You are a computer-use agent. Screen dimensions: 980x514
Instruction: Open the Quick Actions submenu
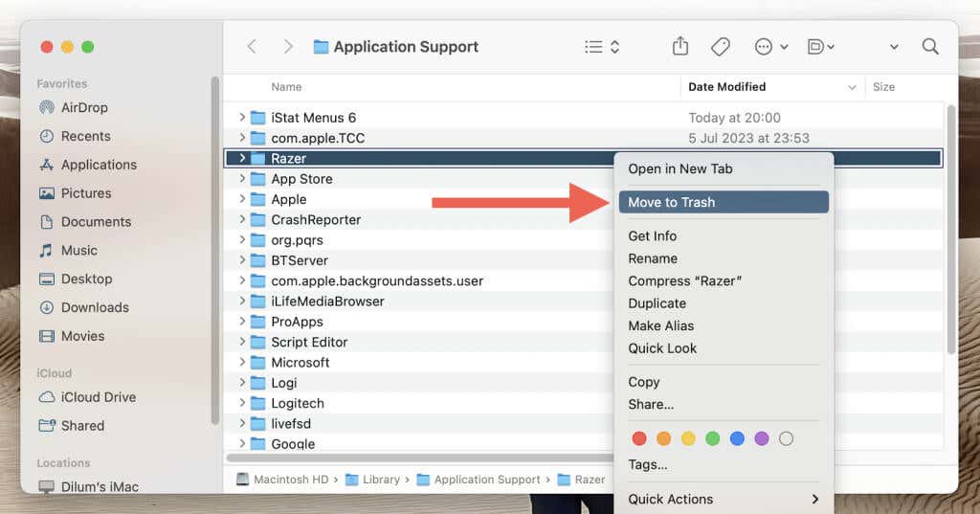[x=724, y=499]
